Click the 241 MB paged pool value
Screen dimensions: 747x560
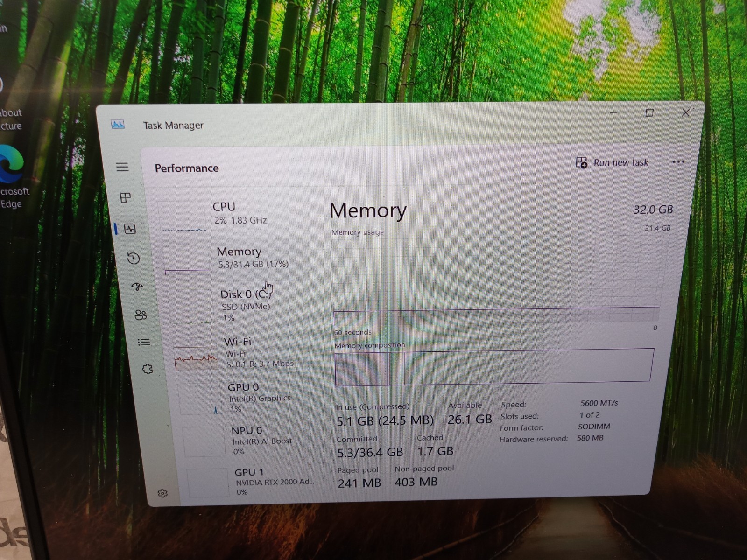click(359, 483)
